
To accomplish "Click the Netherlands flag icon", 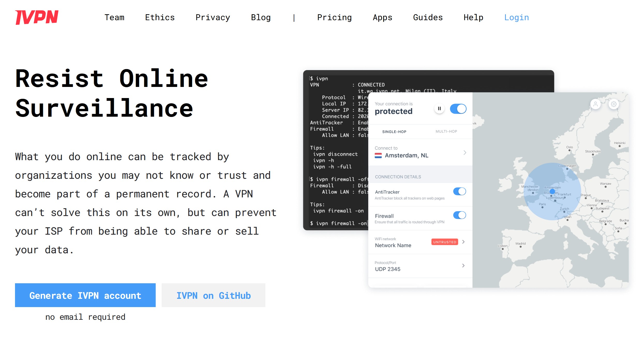I will click(378, 155).
